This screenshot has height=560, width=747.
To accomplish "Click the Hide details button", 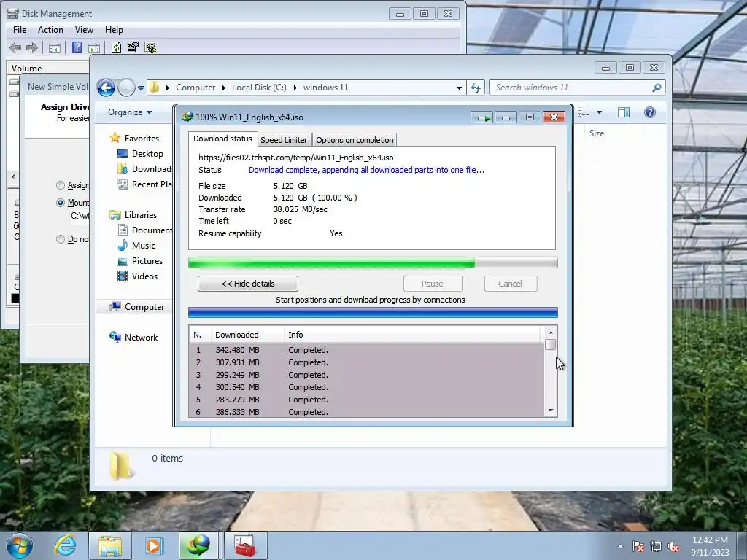I will point(248,284).
